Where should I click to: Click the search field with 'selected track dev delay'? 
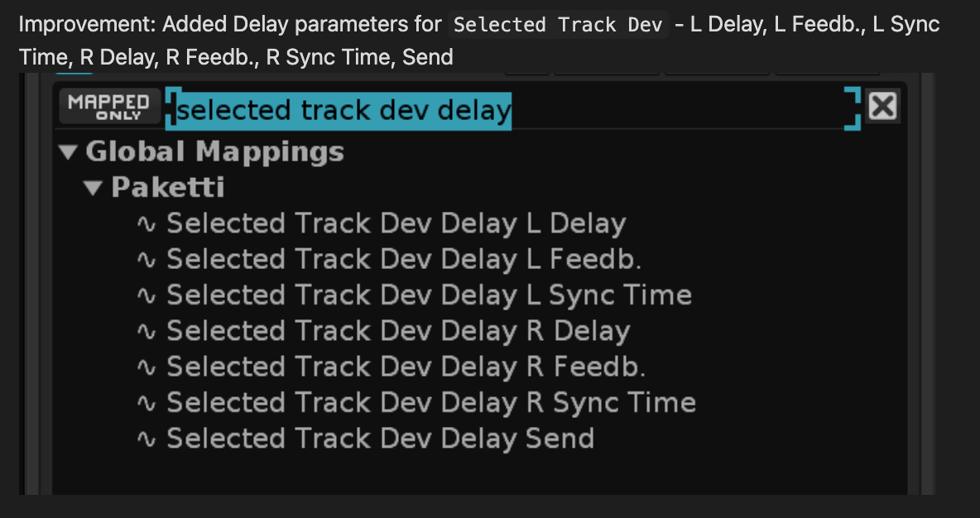(x=512, y=110)
